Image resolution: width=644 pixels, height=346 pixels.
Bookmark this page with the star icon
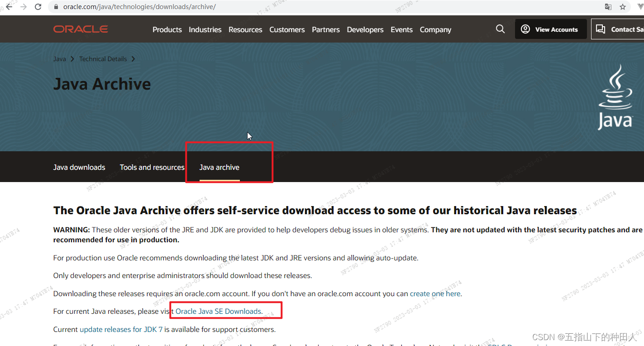623,7
